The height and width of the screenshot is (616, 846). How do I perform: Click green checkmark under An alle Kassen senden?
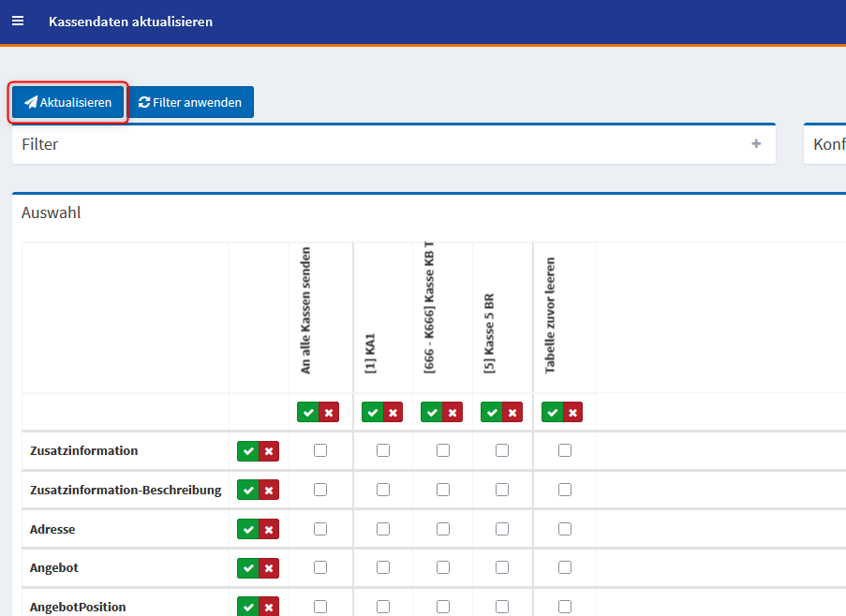click(x=307, y=412)
